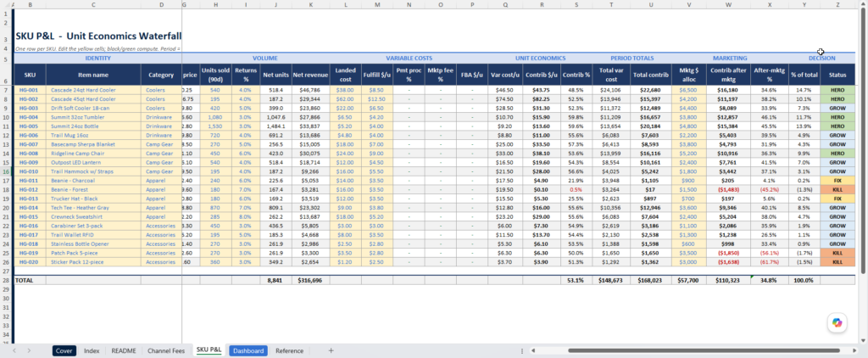Select the Status header cell
This screenshot has height=358, width=868.
pos(838,75)
